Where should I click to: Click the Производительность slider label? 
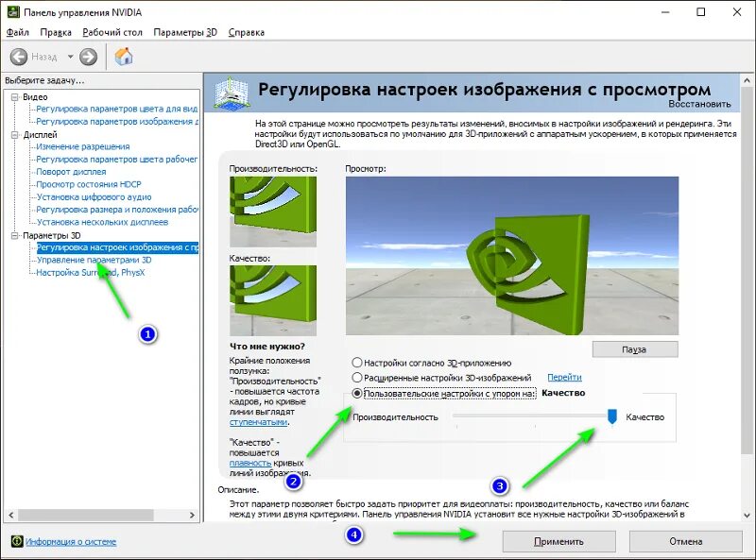(395, 417)
